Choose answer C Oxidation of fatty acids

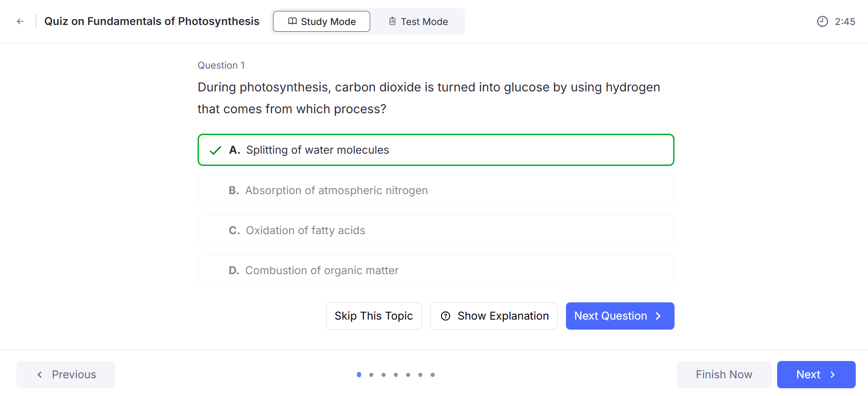point(436,231)
